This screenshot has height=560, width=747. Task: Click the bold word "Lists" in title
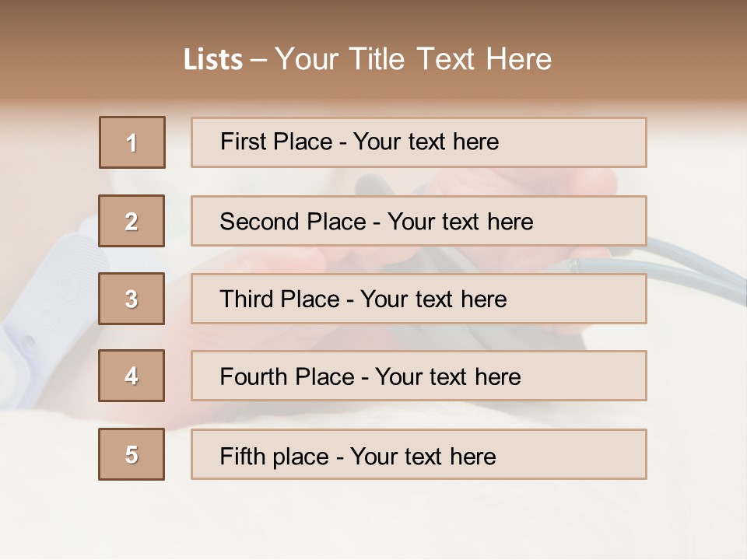[212, 59]
